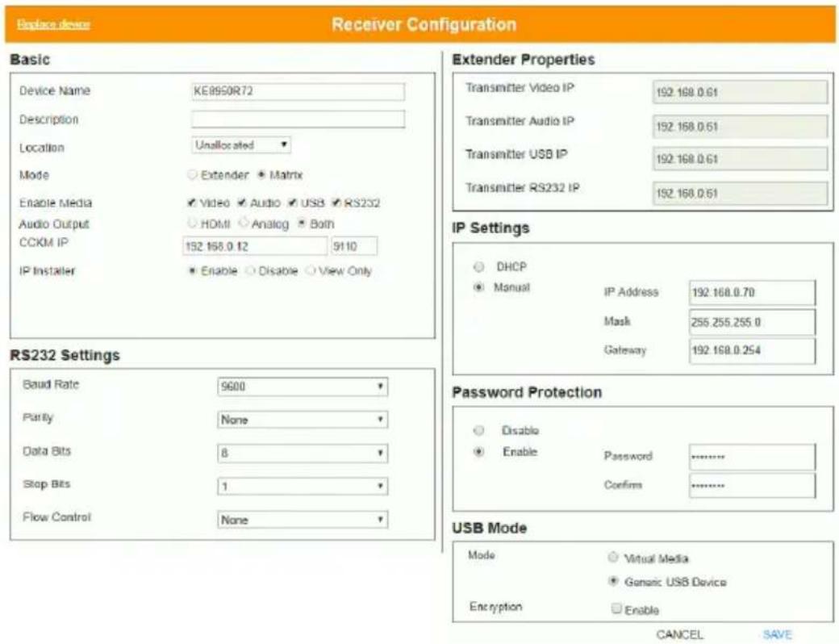Edit the Mask field 255.255.255.0
The height and width of the screenshot is (644, 839).
click(753, 322)
